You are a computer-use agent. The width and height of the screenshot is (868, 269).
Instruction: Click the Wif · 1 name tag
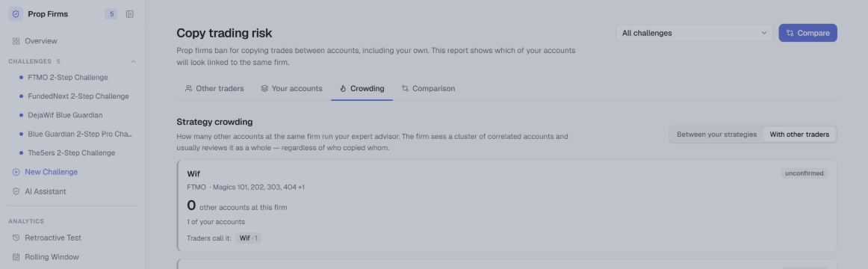point(248,238)
